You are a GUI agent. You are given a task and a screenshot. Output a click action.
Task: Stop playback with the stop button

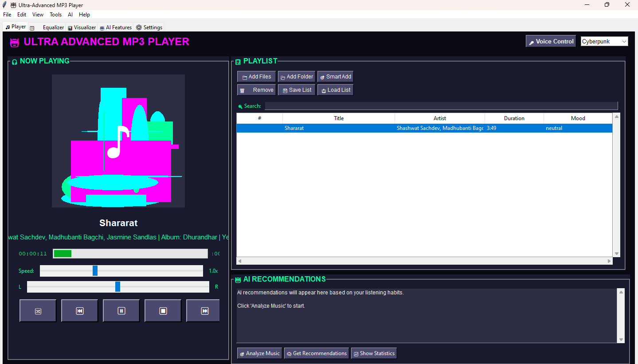tap(163, 311)
